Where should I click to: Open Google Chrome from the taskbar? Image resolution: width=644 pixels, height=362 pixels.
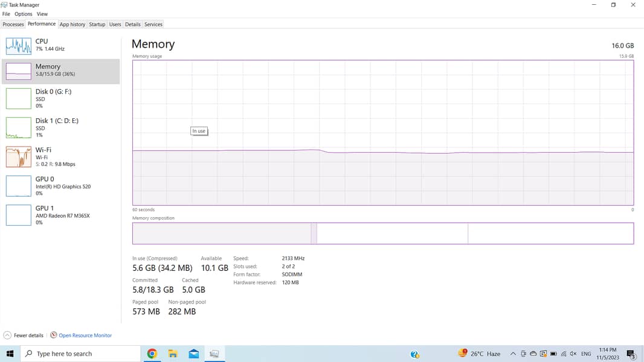click(152, 354)
